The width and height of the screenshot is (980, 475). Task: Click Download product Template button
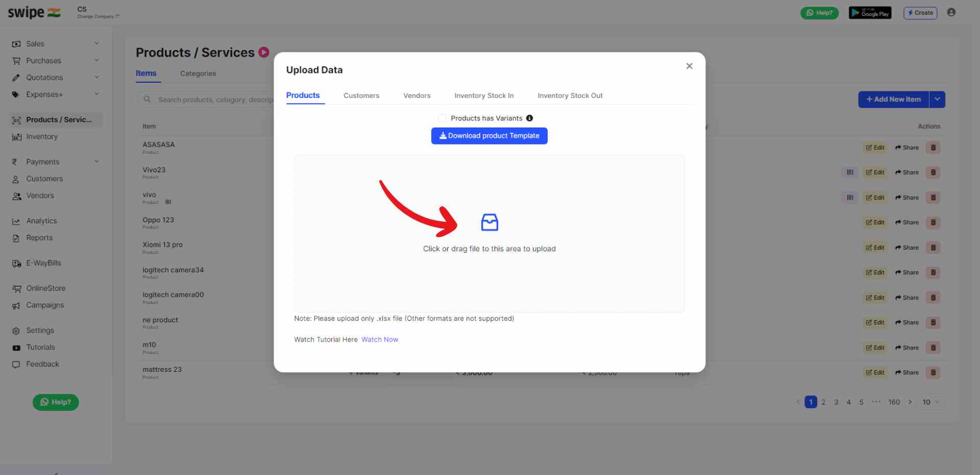(x=489, y=136)
